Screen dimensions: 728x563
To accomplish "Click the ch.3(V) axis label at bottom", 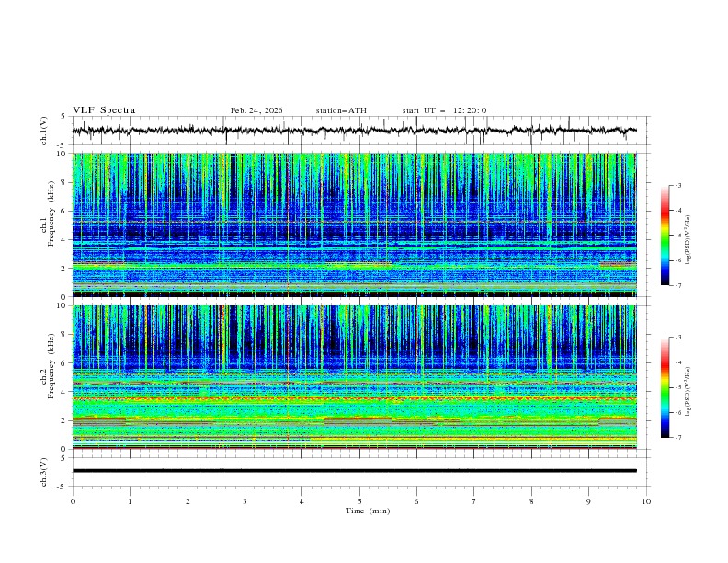I will click(x=46, y=471).
